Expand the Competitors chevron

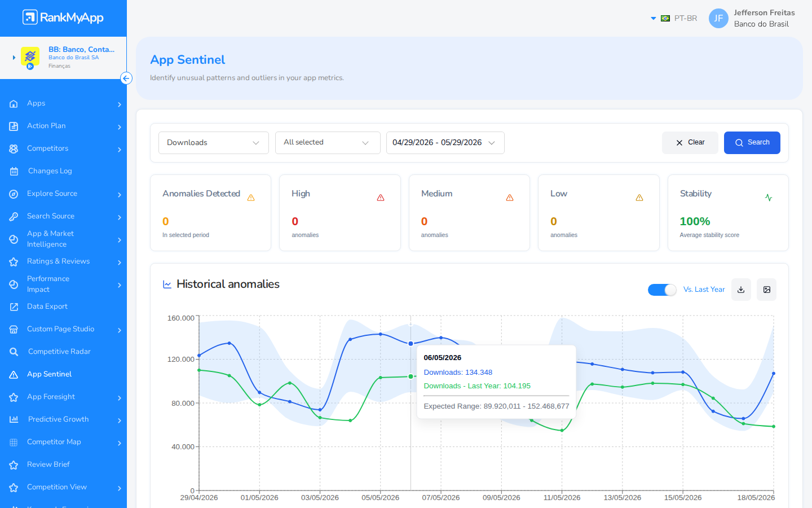pos(120,150)
